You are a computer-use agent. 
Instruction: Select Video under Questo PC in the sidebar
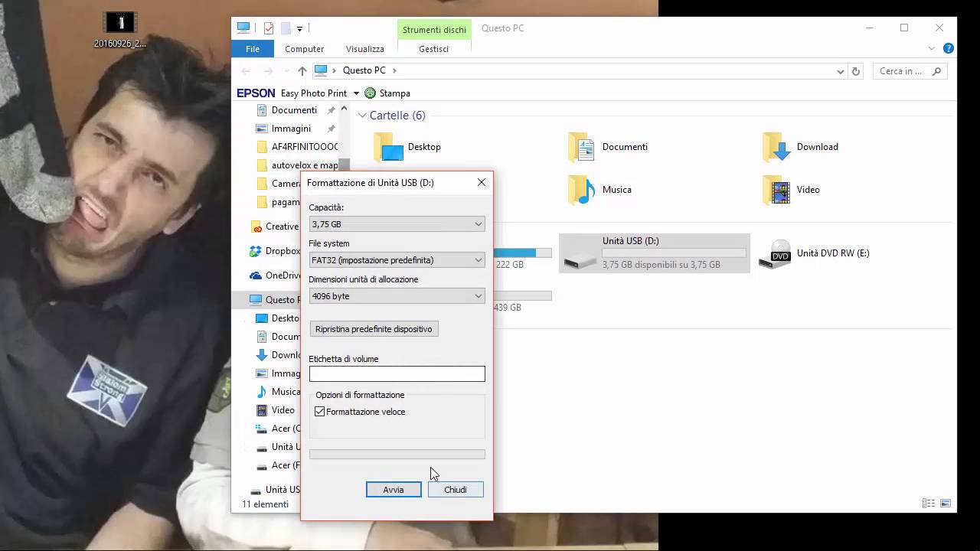276,410
